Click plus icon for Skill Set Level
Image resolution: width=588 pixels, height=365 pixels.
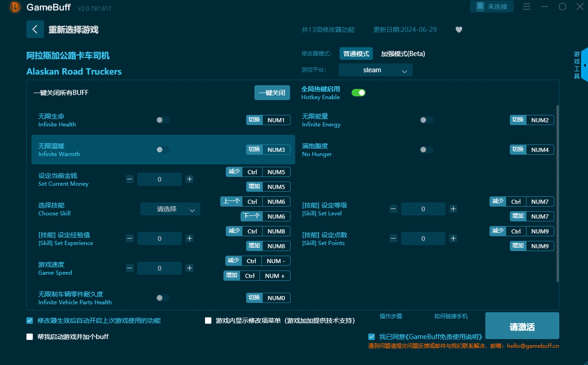(453, 209)
